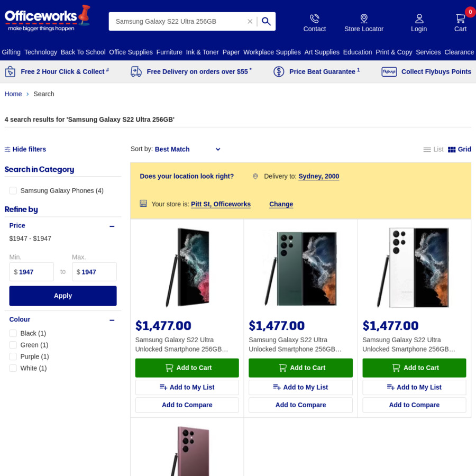Image resolution: width=476 pixels, height=476 pixels.
Task: Open the Sort by Best Match dropdown
Action: [x=187, y=149]
